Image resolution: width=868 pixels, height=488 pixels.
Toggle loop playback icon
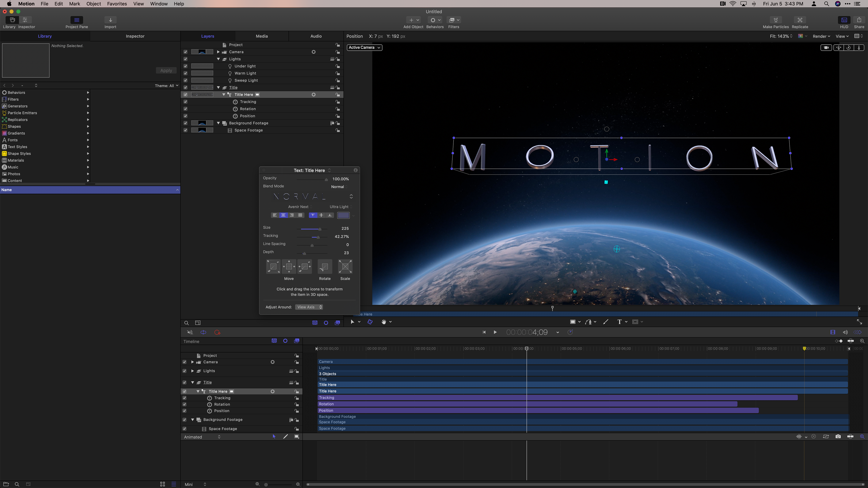(203, 332)
